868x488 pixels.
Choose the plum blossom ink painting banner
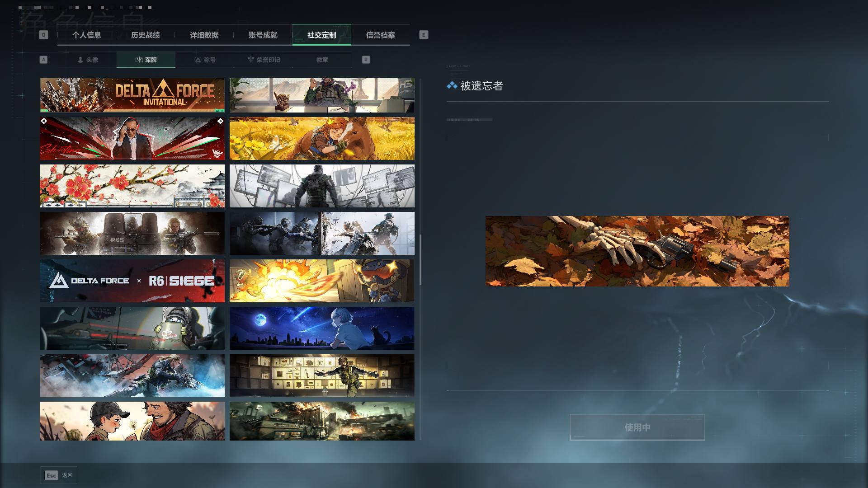coord(132,186)
